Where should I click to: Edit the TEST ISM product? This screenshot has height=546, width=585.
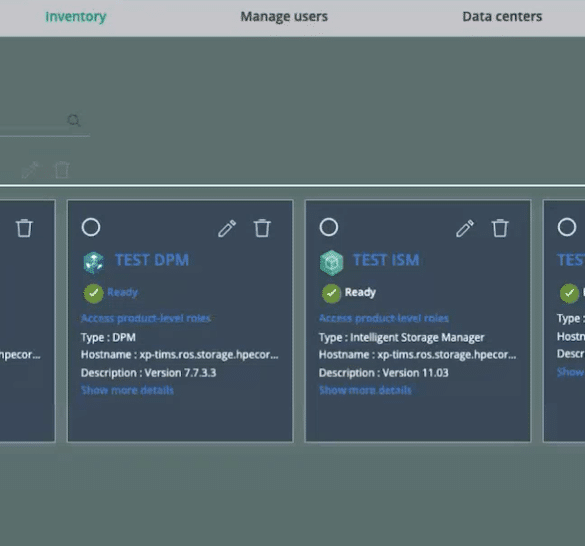pyautogui.click(x=465, y=228)
